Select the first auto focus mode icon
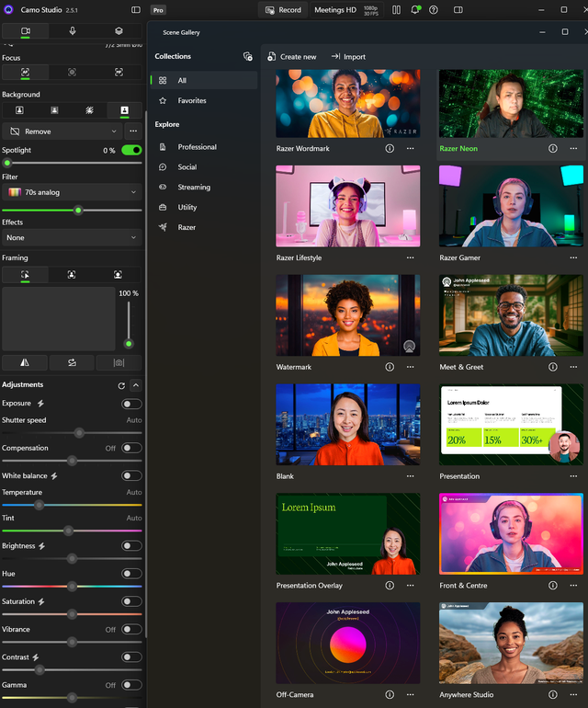Image resolution: width=588 pixels, height=708 pixels. (26, 73)
